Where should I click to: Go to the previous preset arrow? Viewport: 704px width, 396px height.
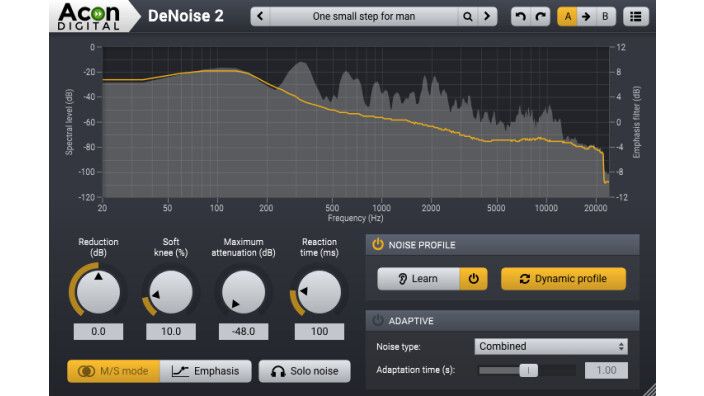[x=260, y=17]
